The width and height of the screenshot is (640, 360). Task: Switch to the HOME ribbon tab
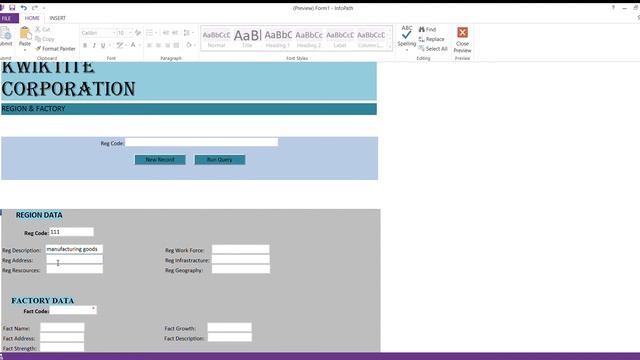pos(32,18)
